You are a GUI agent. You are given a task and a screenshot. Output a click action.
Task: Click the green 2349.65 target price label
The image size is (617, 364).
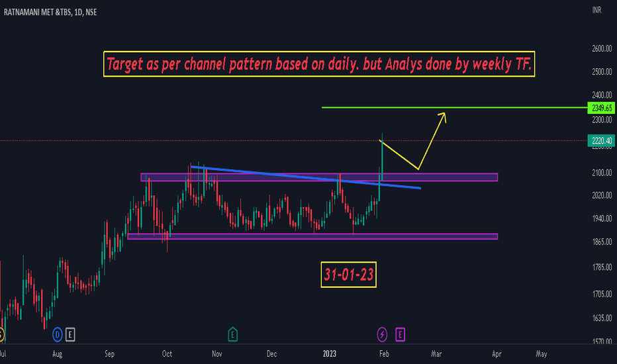point(601,108)
